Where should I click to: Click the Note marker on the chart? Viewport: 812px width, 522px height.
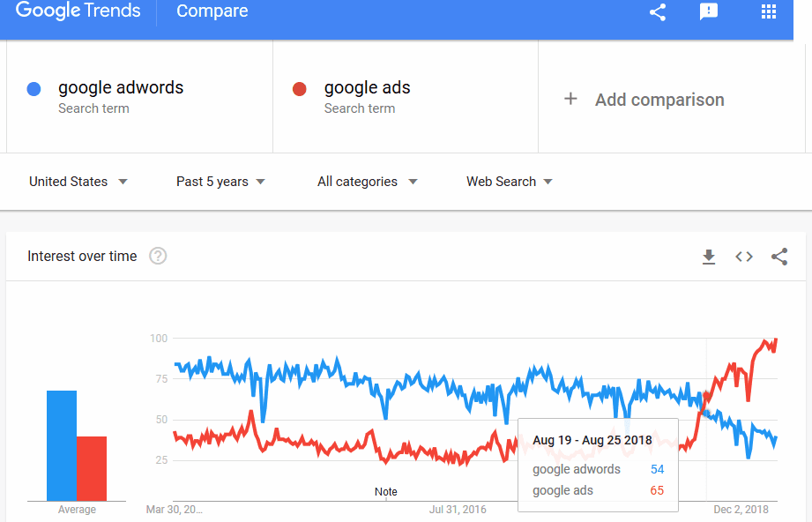pos(385,492)
